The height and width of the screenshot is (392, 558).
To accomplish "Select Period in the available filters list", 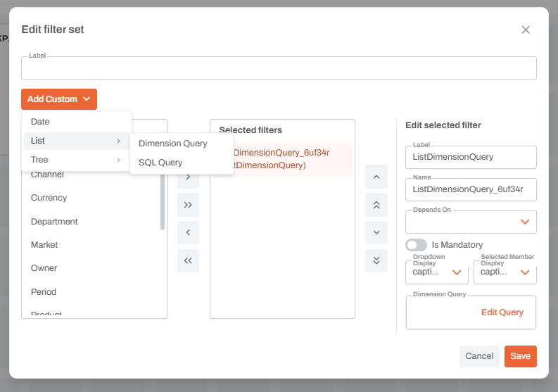I will tap(44, 292).
